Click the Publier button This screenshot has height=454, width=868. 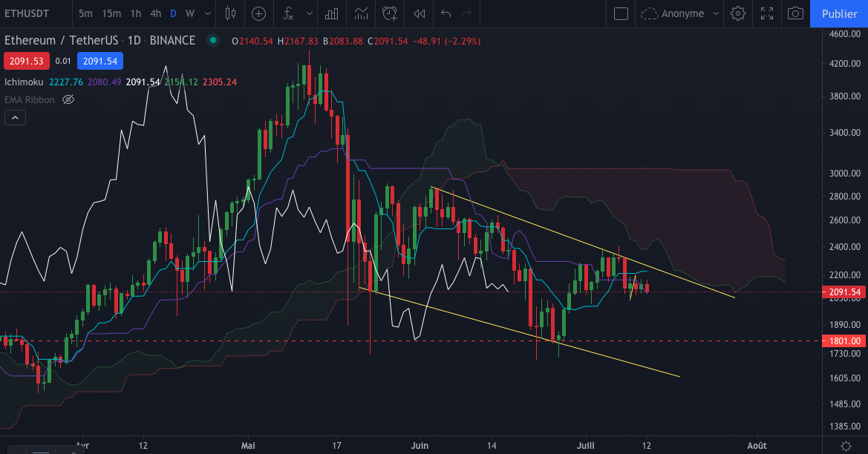point(840,13)
